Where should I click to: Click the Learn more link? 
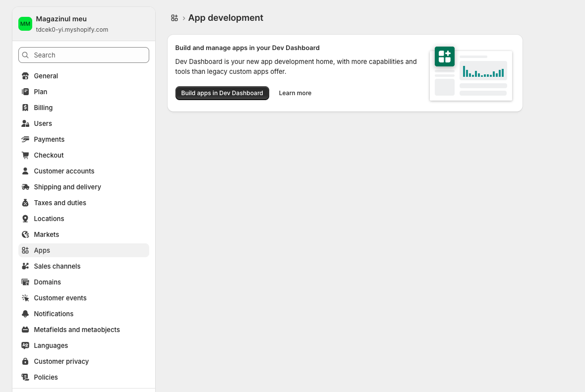pyautogui.click(x=295, y=93)
